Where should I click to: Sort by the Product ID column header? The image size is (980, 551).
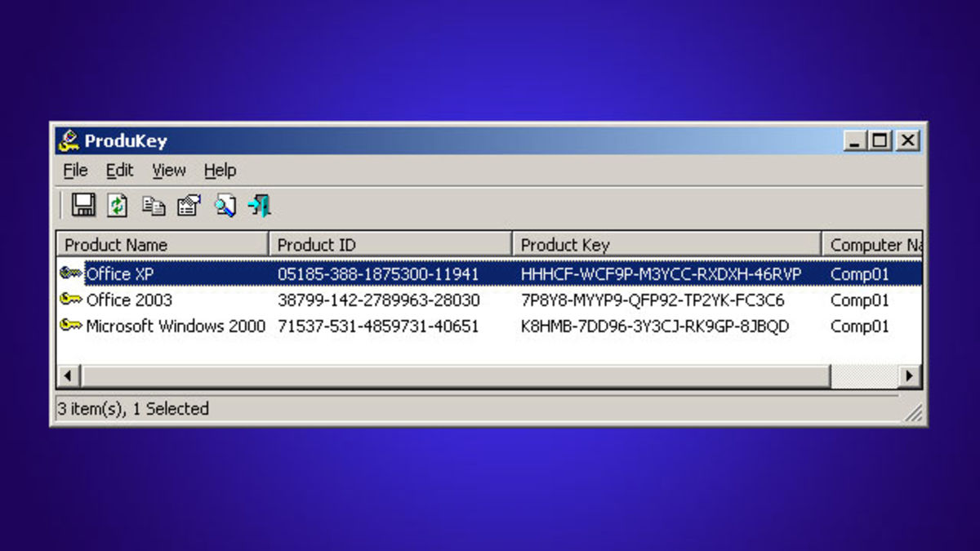pyautogui.click(x=390, y=245)
